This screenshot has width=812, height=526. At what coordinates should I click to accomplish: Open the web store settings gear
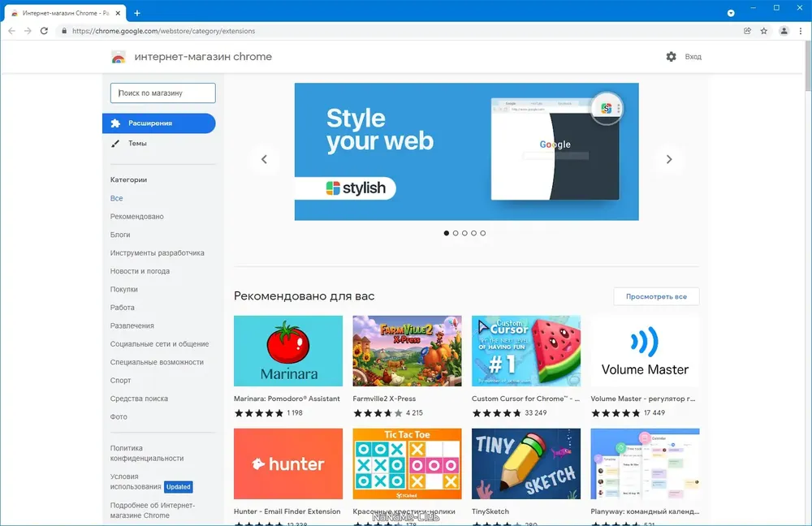[x=672, y=57]
